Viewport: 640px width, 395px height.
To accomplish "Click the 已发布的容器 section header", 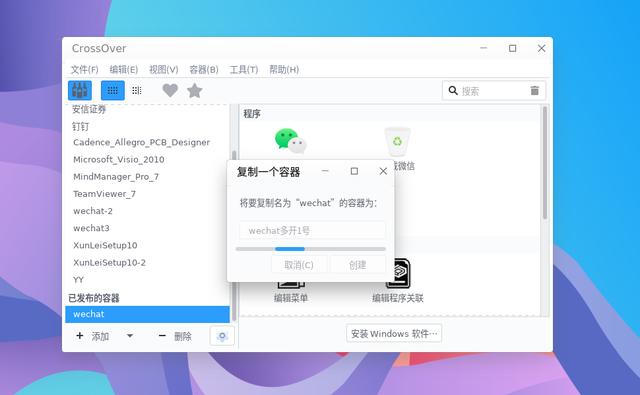I will point(94,298).
